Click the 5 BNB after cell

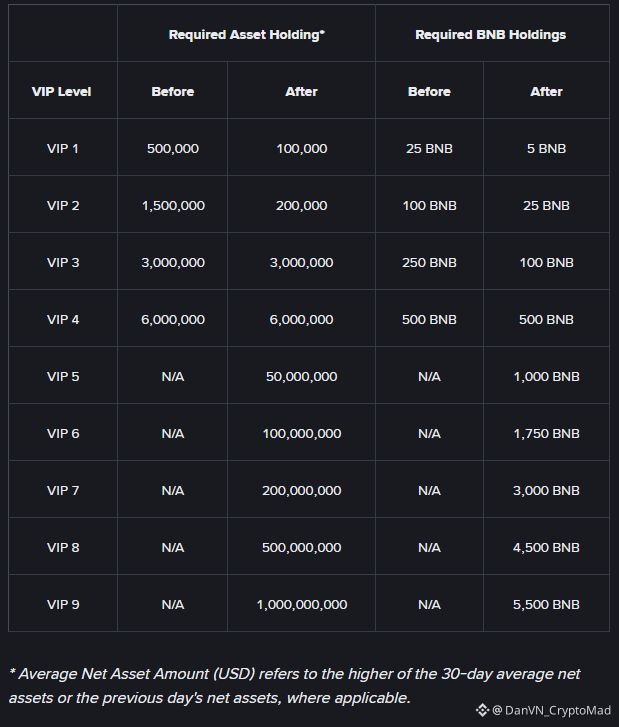click(547, 149)
